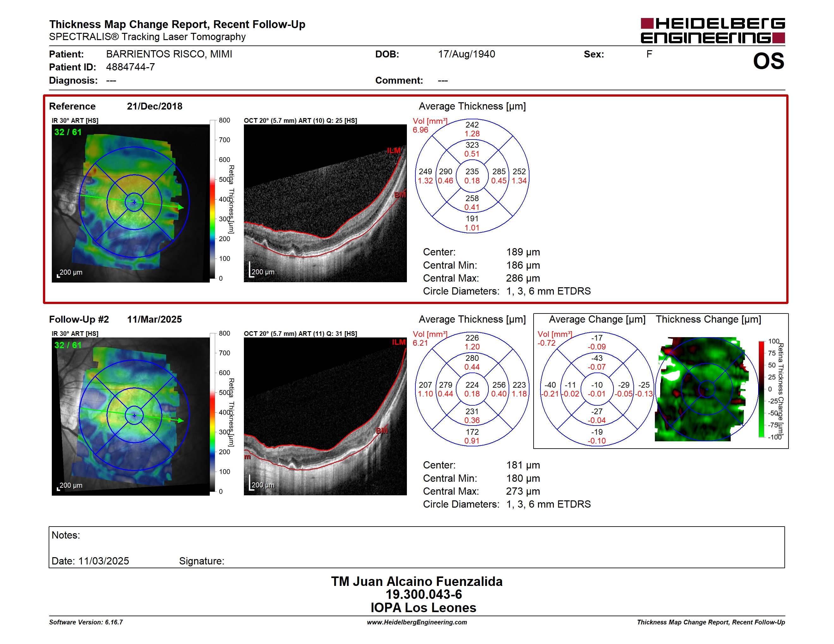Open the Follow-Up IR fundus thickness map image
The width and height of the screenshot is (834, 644).
(130, 416)
